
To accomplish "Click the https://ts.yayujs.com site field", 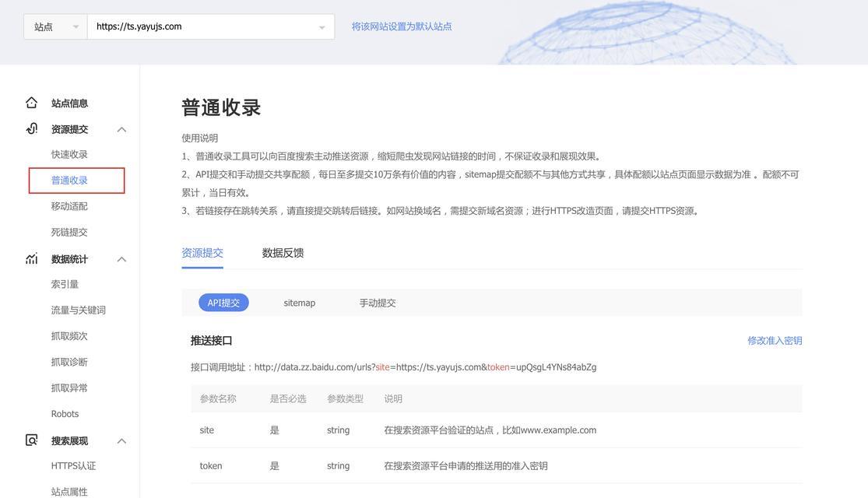I will pyautogui.click(x=211, y=26).
